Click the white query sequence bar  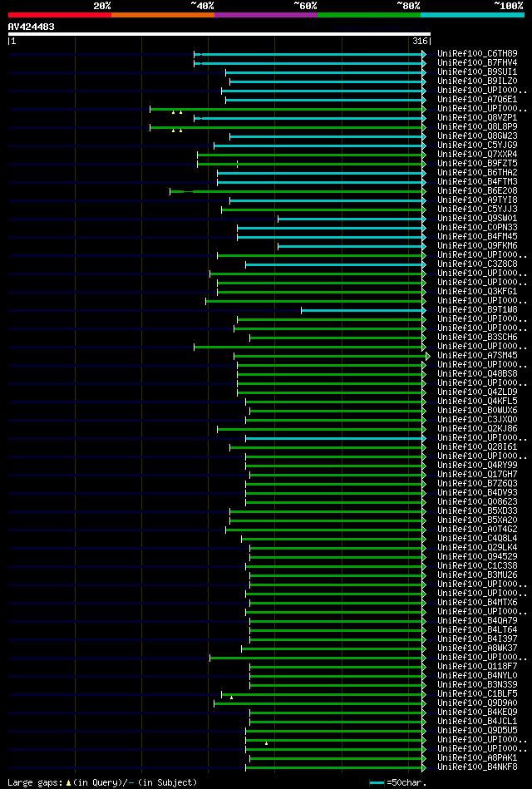[x=219, y=34]
